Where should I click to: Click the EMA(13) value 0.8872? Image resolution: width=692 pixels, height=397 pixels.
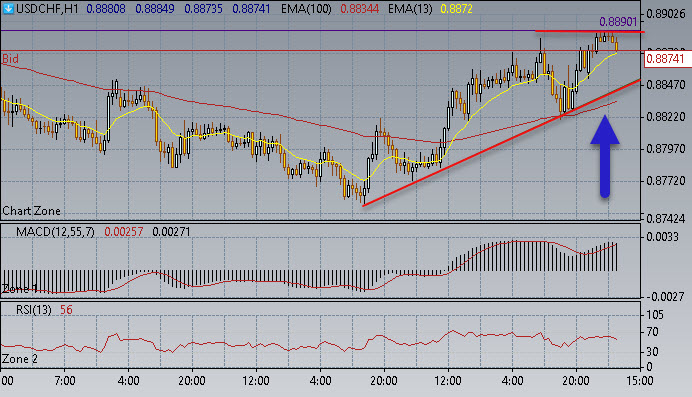click(456, 9)
